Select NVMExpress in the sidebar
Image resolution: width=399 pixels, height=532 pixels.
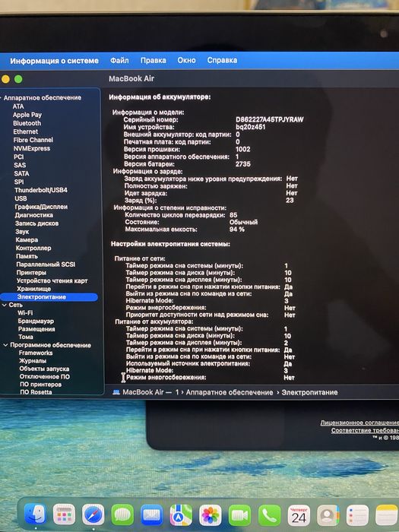[x=32, y=148]
